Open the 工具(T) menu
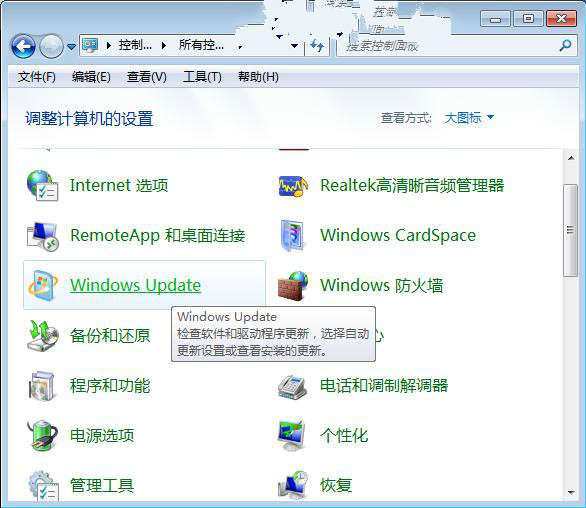 coord(202,77)
